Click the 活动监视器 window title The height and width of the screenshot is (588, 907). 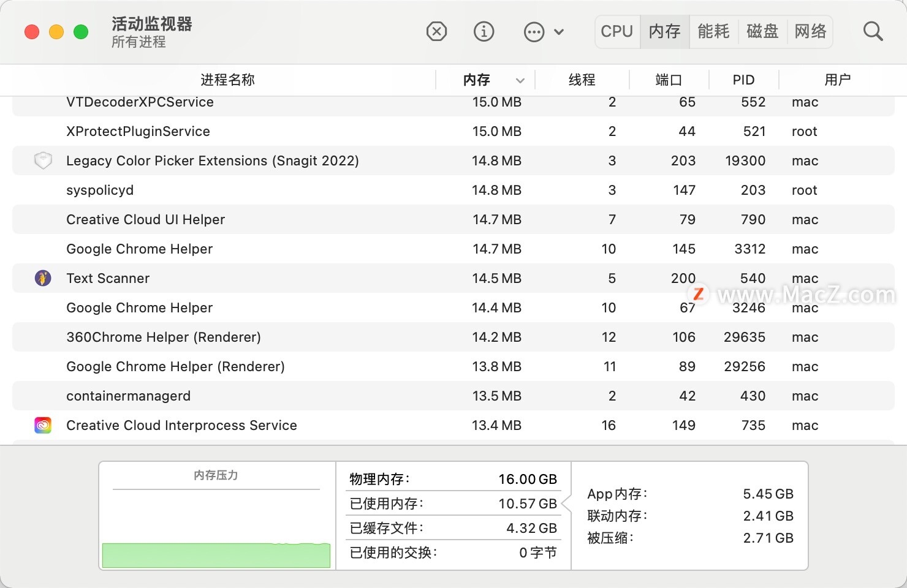point(152,24)
